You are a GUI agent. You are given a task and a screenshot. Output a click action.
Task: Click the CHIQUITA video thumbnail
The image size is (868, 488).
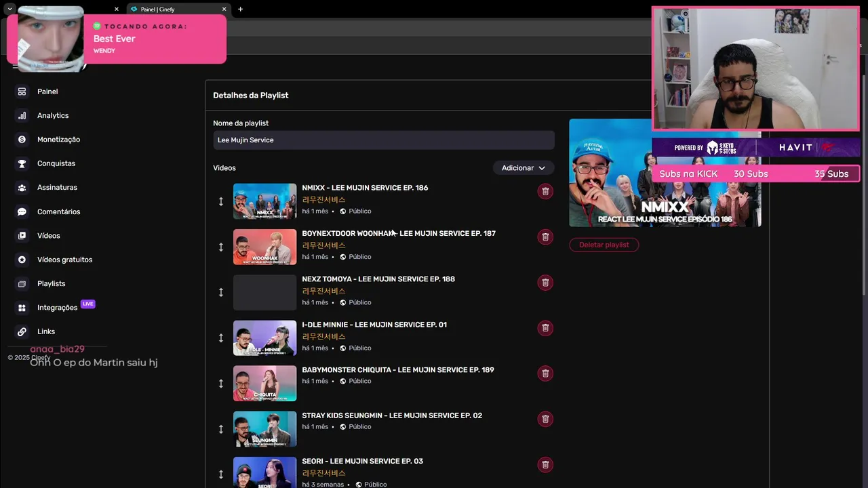pyautogui.click(x=264, y=384)
